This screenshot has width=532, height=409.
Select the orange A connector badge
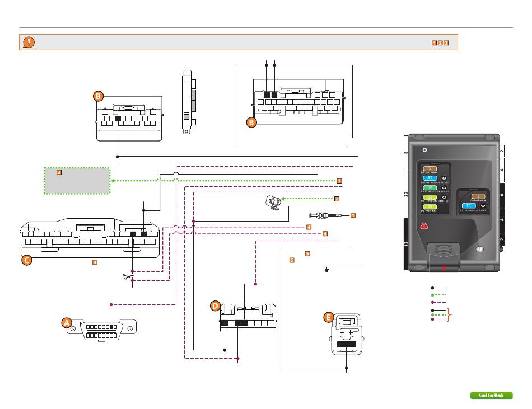tap(67, 323)
